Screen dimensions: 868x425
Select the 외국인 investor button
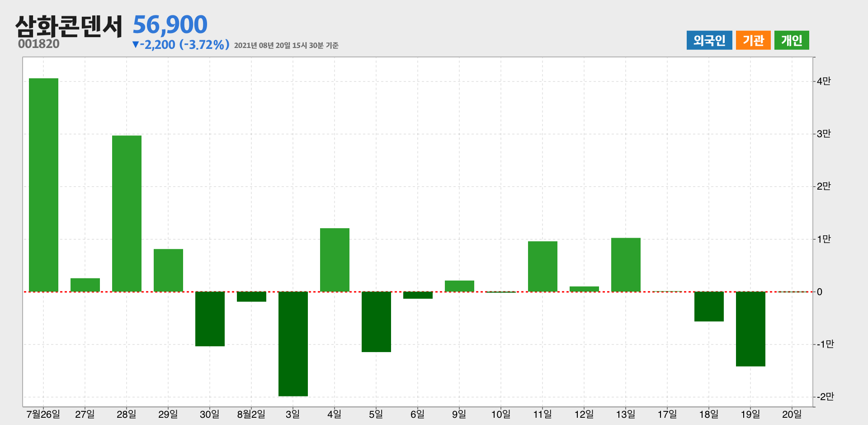[709, 40]
